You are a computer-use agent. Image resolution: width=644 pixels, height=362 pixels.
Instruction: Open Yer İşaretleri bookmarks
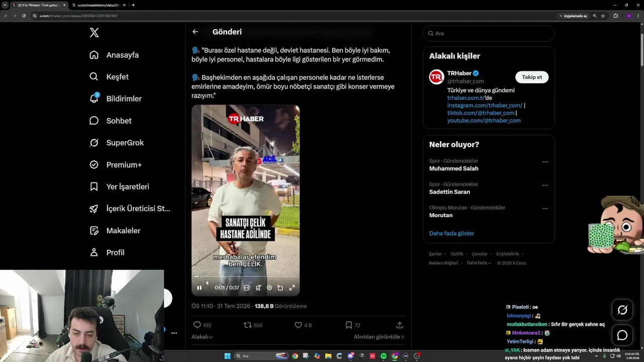119,187
